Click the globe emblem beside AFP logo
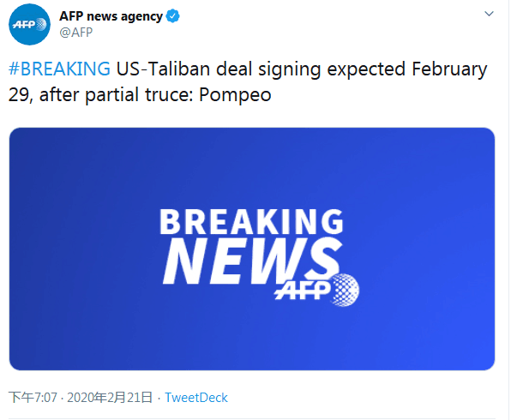This screenshot has height=420, width=511. pos(346,290)
